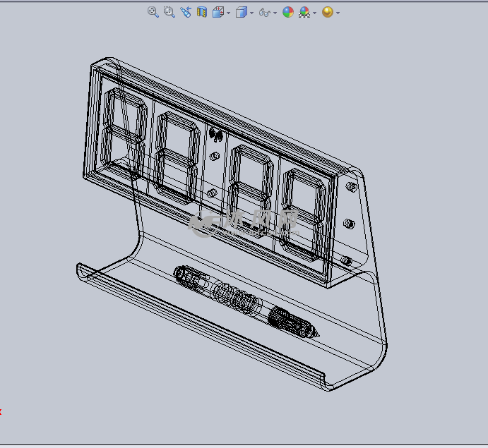Click the View Orientation cube icon
This screenshot has height=448, width=488.
[218, 12]
